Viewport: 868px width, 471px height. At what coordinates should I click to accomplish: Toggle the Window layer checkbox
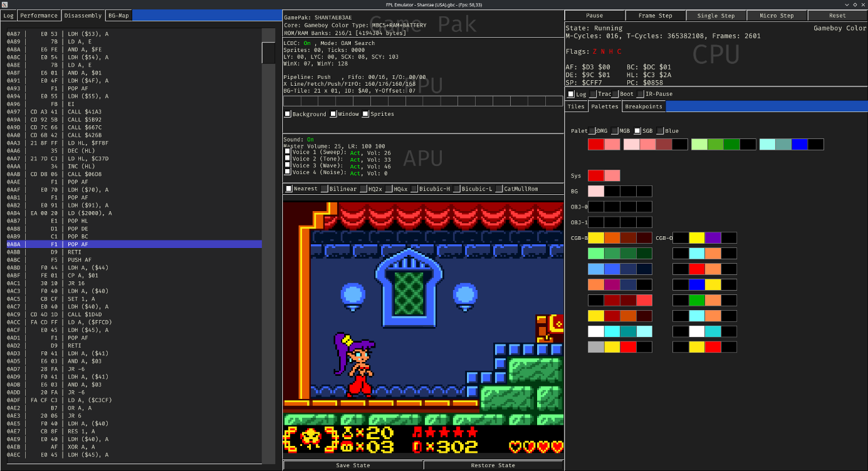coord(333,114)
